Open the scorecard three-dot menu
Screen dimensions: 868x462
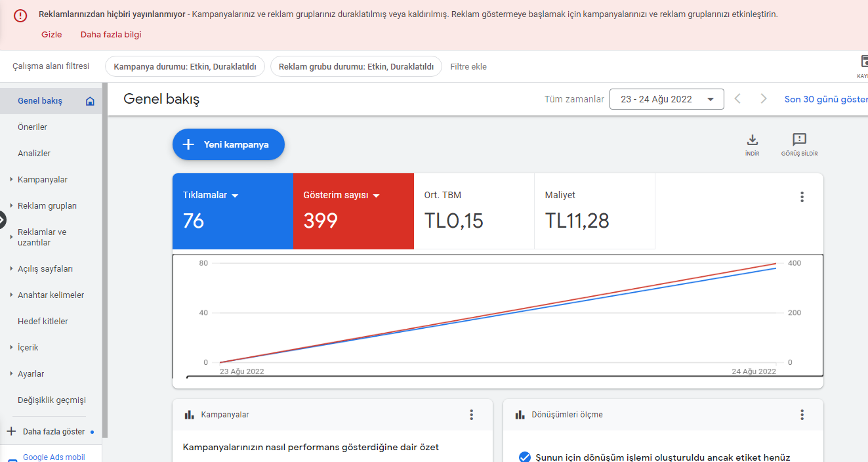(802, 197)
